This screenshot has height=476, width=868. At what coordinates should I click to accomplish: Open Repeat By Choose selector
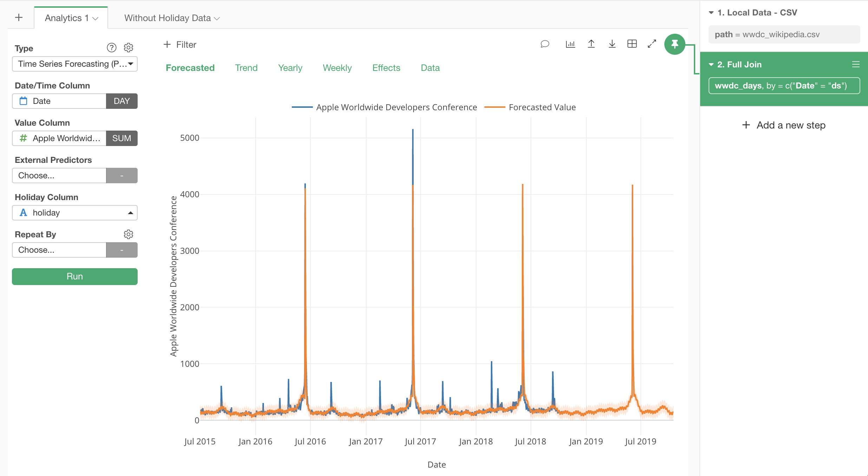pos(59,250)
